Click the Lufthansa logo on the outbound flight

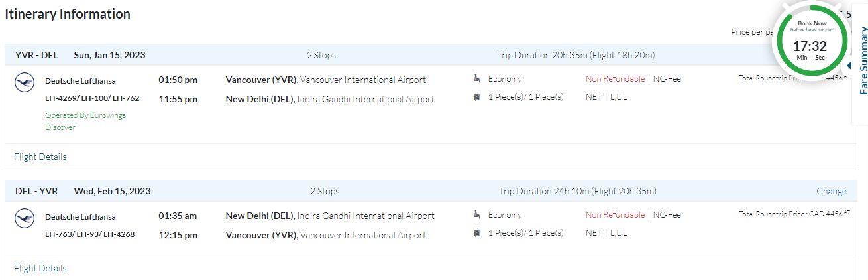25,83
